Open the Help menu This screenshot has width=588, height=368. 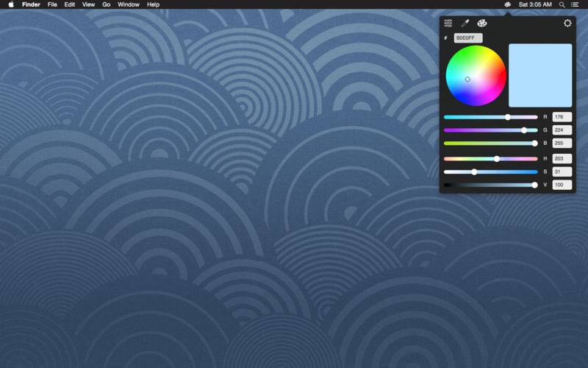[153, 4]
